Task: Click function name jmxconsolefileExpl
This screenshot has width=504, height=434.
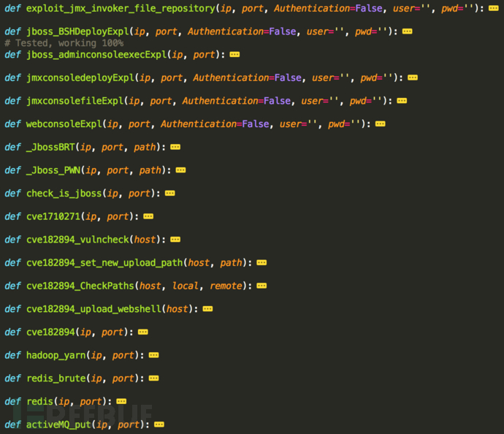Action: pyautogui.click(x=75, y=102)
